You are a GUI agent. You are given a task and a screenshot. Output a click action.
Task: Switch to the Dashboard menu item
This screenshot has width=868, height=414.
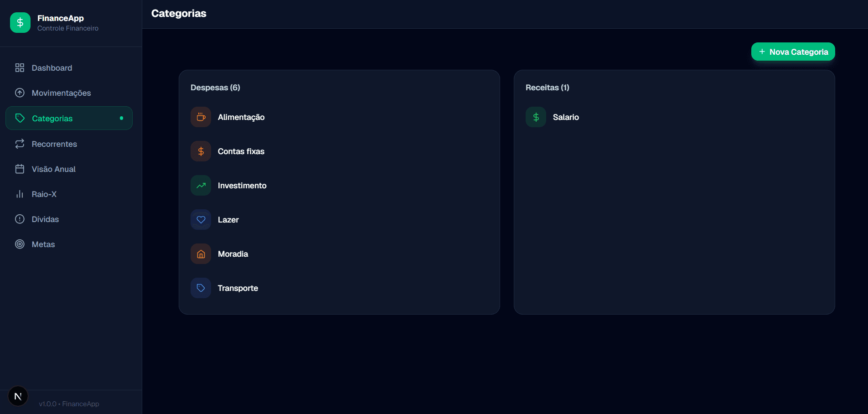pyautogui.click(x=52, y=67)
